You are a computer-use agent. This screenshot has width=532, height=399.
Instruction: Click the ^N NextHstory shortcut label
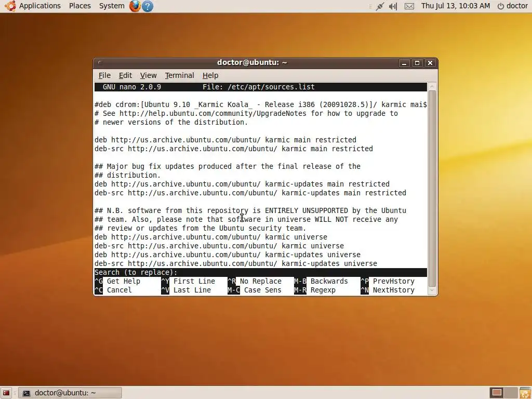[x=388, y=290]
